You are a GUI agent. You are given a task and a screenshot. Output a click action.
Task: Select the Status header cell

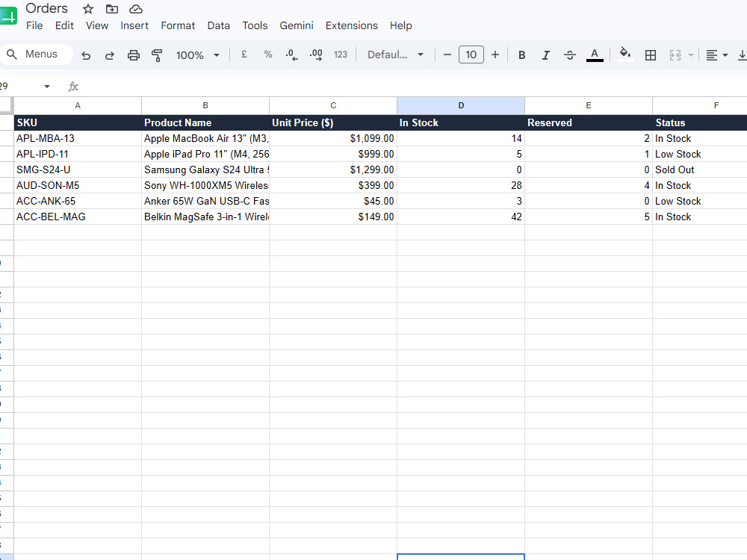click(x=700, y=123)
